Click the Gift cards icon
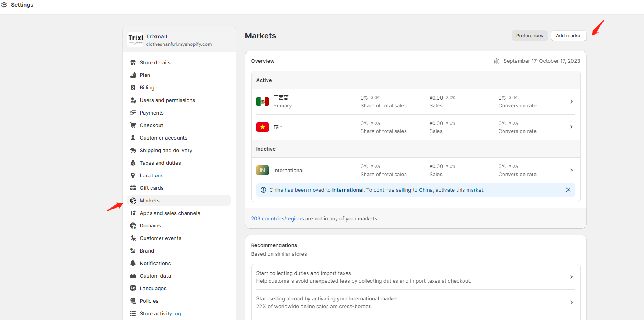The image size is (644, 320). [133, 188]
